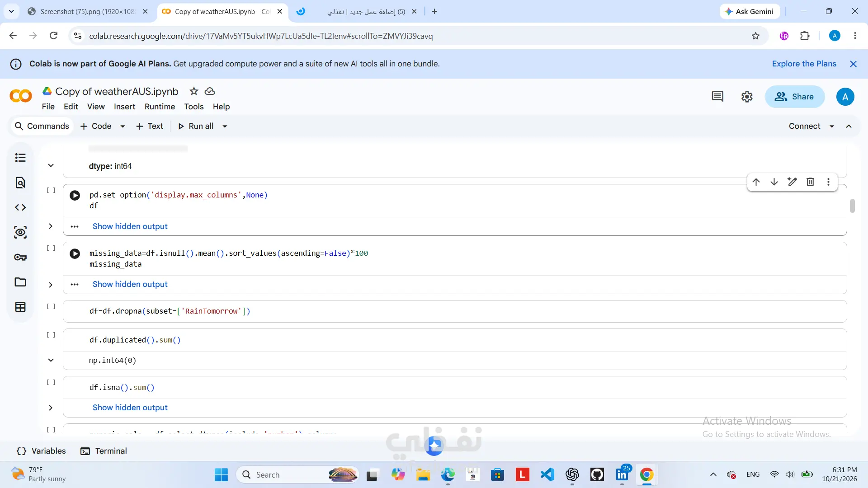The width and height of the screenshot is (868, 488).
Task: Open the Colab account avatar
Action: tap(845, 97)
